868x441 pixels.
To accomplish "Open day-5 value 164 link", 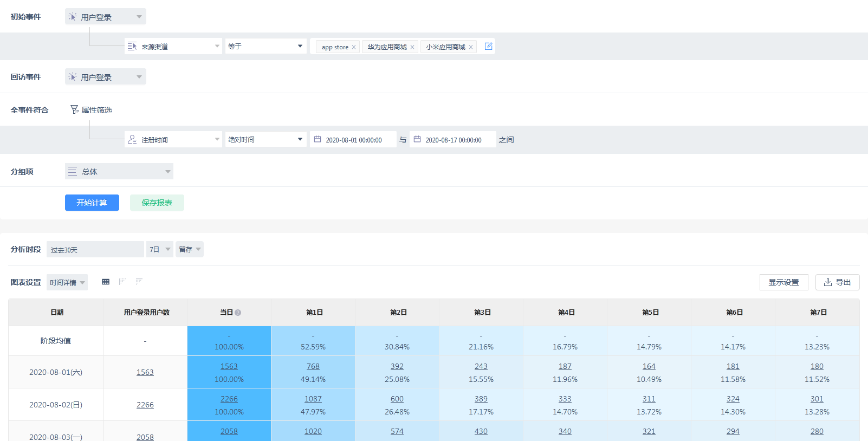I will point(649,366).
